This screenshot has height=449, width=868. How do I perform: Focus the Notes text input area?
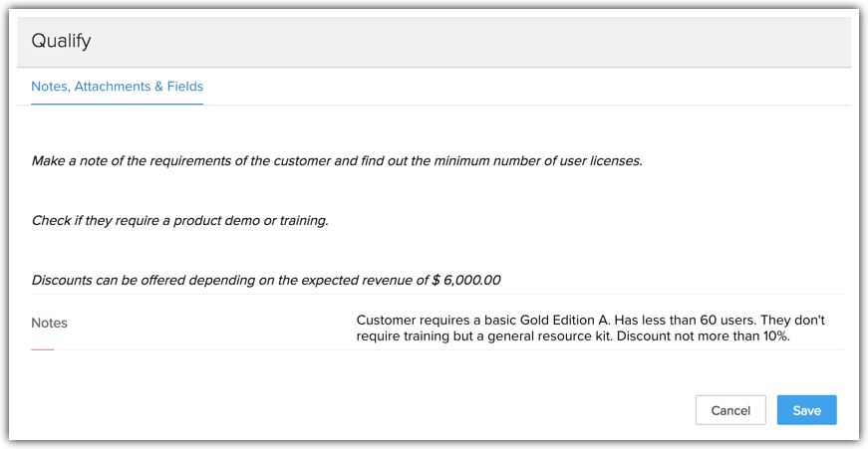(598, 328)
